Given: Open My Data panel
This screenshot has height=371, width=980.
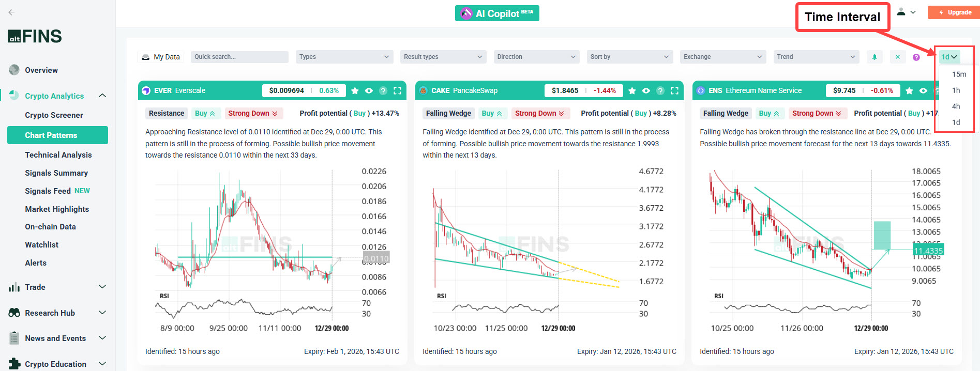Looking at the screenshot, I should (160, 57).
